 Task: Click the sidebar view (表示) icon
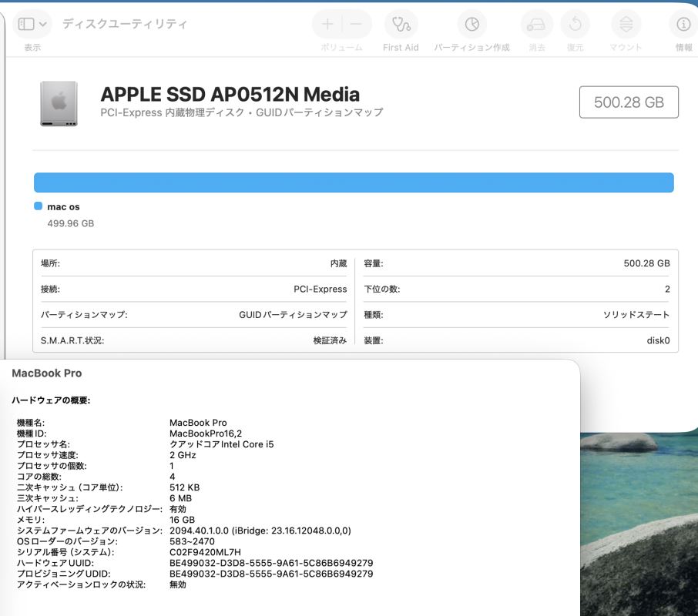coord(25,24)
